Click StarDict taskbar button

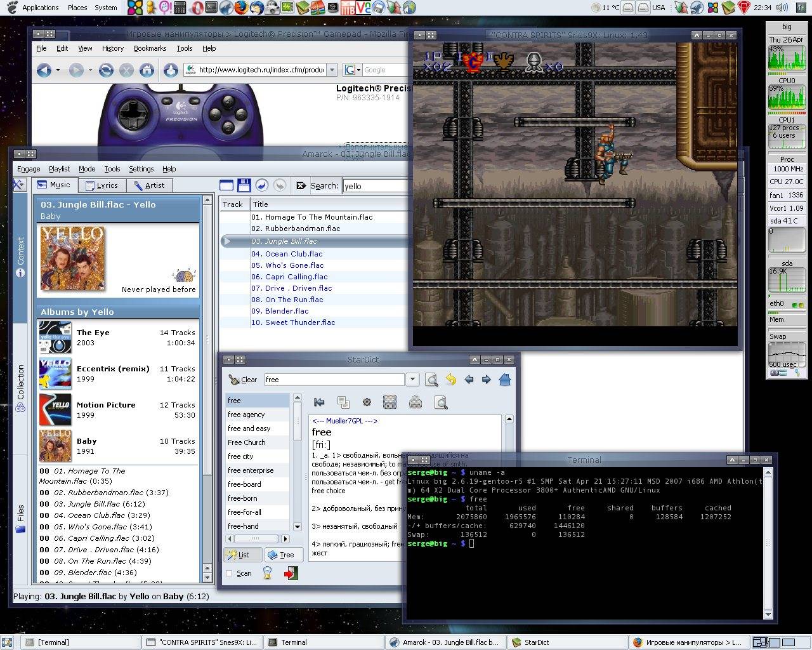pos(568,642)
